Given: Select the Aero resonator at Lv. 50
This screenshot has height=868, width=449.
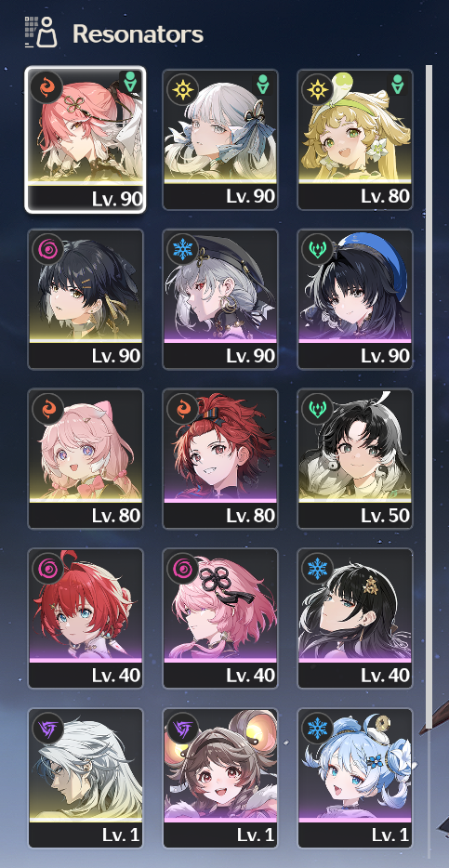Looking at the screenshot, I should pos(355,458).
